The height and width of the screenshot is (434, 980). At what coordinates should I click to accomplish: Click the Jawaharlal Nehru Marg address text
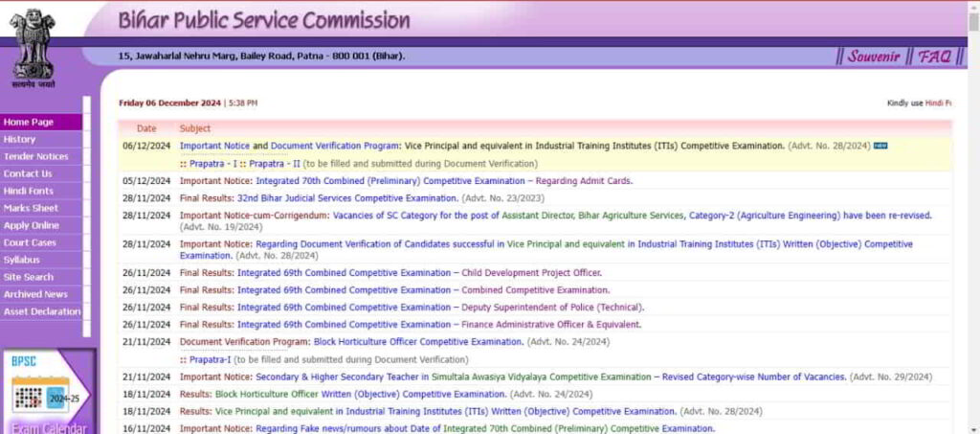click(x=261, y=56)
